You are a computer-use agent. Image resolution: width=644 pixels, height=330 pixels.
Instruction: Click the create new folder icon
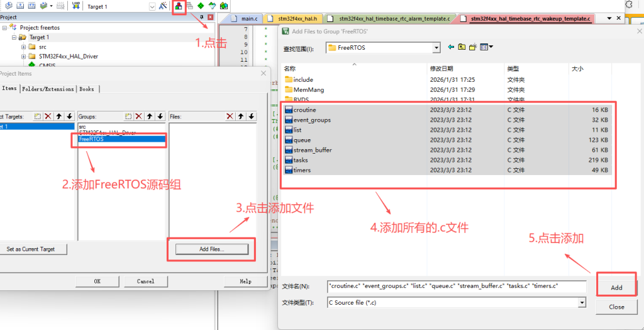tap(473, 47)
